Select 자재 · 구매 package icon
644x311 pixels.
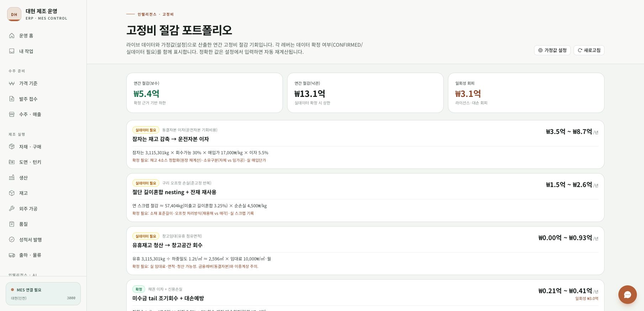click(12, 147)
